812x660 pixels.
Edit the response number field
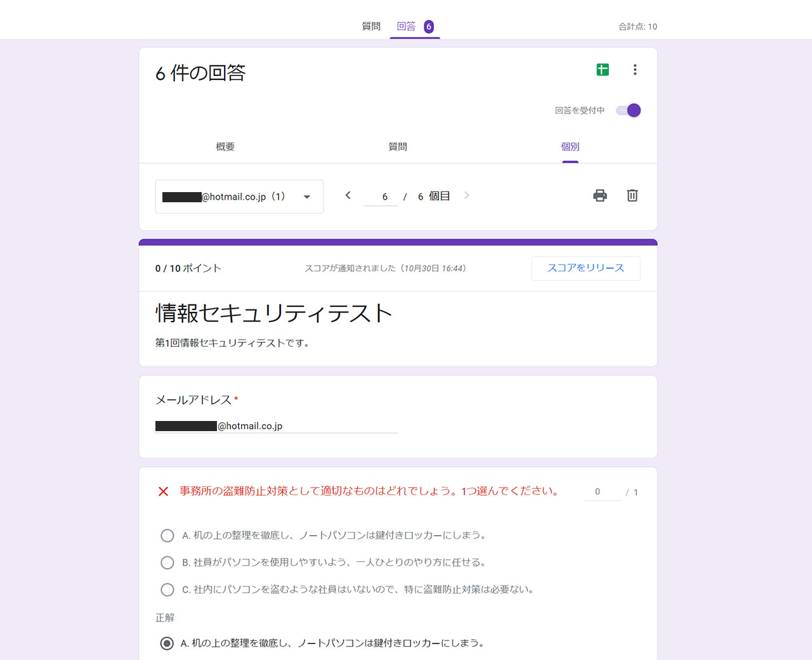381,197
